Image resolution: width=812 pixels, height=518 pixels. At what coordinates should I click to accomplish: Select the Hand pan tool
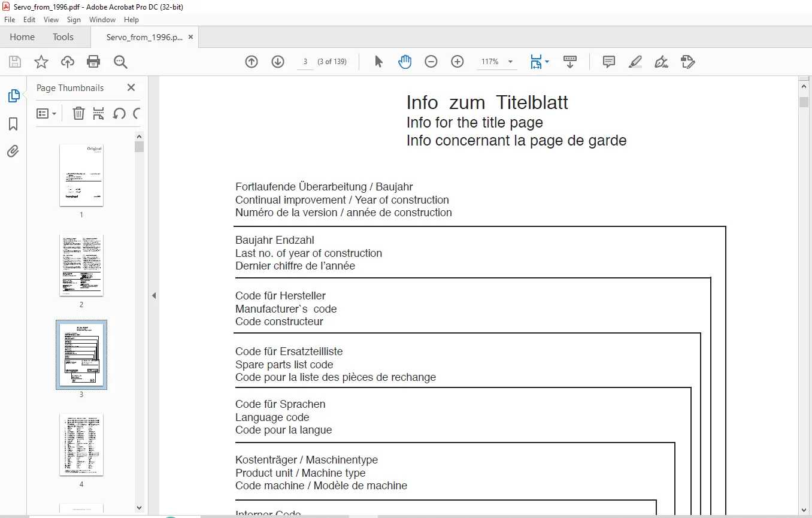coord(405,62)
